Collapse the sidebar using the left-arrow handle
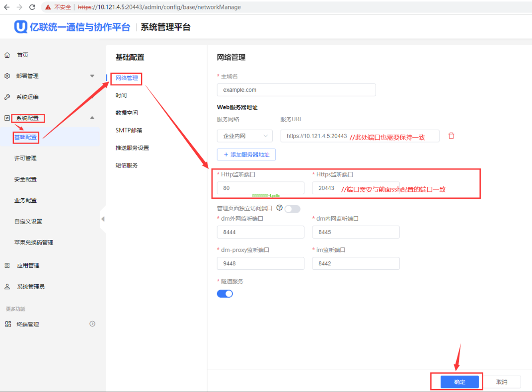 point(103,219)
